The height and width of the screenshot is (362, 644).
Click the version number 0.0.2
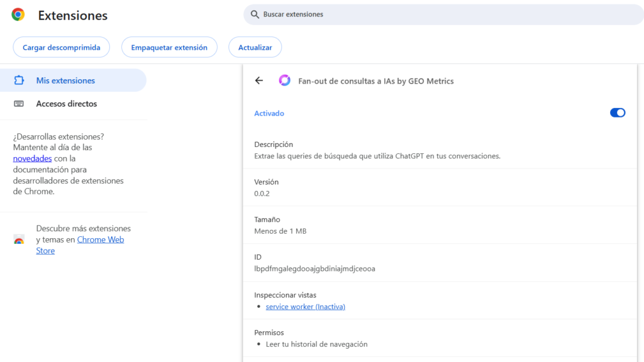tap(262, 194)
